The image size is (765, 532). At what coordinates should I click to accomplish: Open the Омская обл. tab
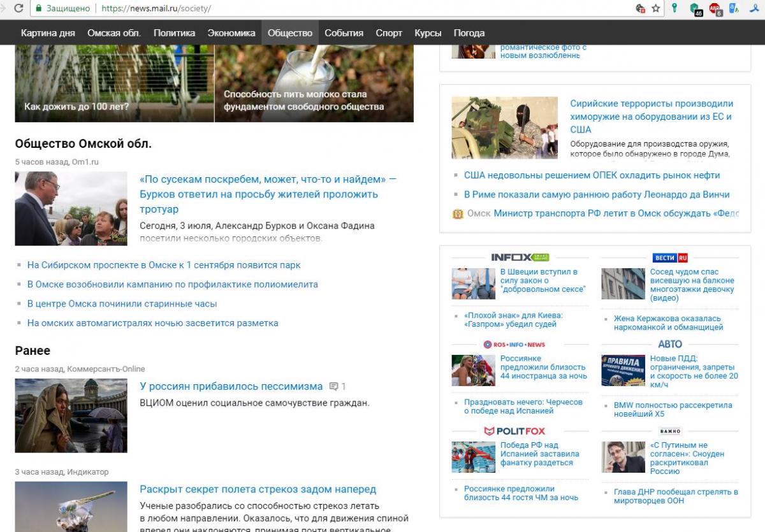coord(114,32)
